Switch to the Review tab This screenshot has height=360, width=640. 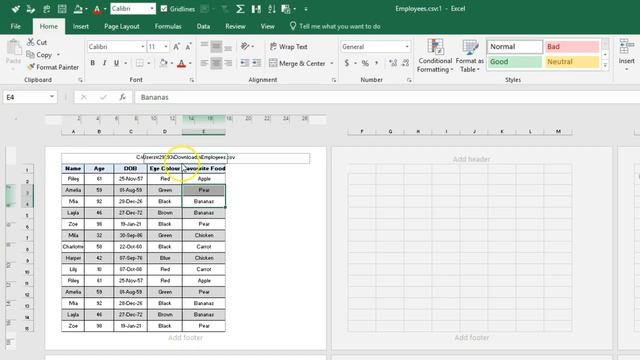coord(235,27)
